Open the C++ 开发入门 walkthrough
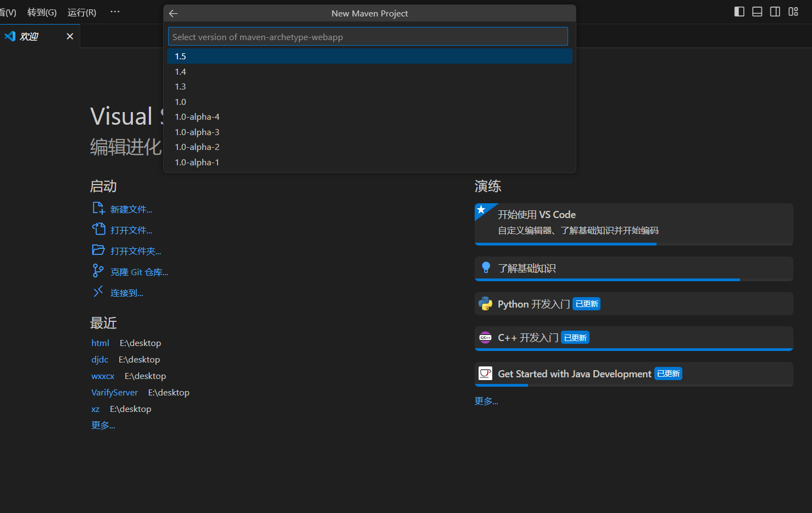Screen dimensions: 812x513 tap(633, 337)
